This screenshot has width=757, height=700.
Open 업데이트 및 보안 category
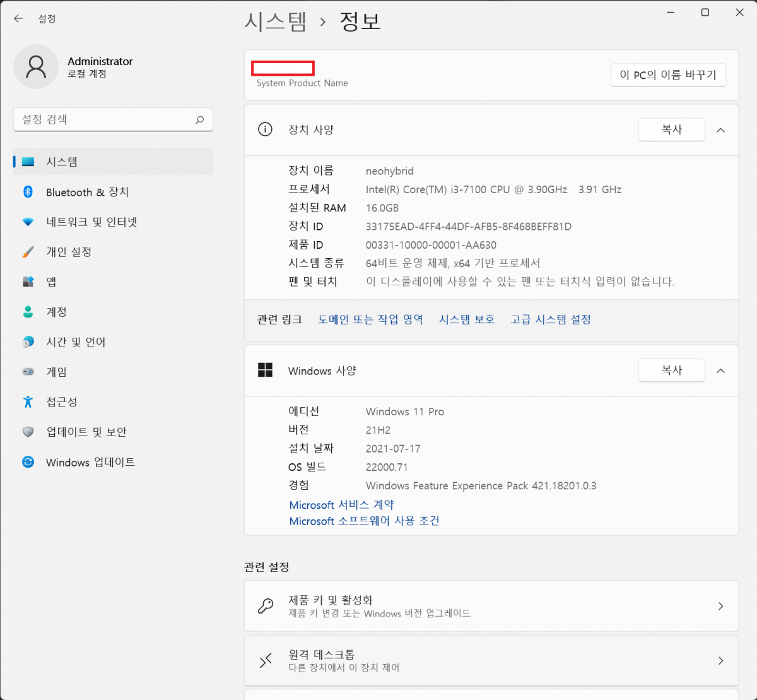(x=114, y=432)
